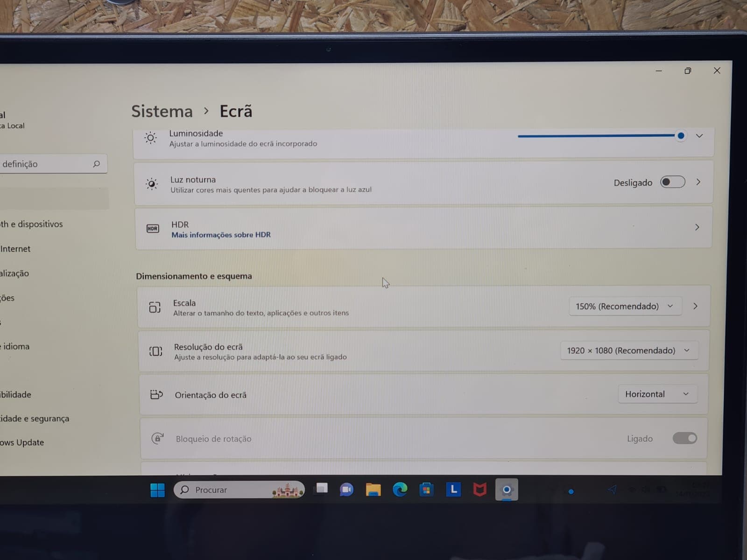Click the Luminosidade slider handle
This screenshot has height=560, width=747.
point(681,136)
